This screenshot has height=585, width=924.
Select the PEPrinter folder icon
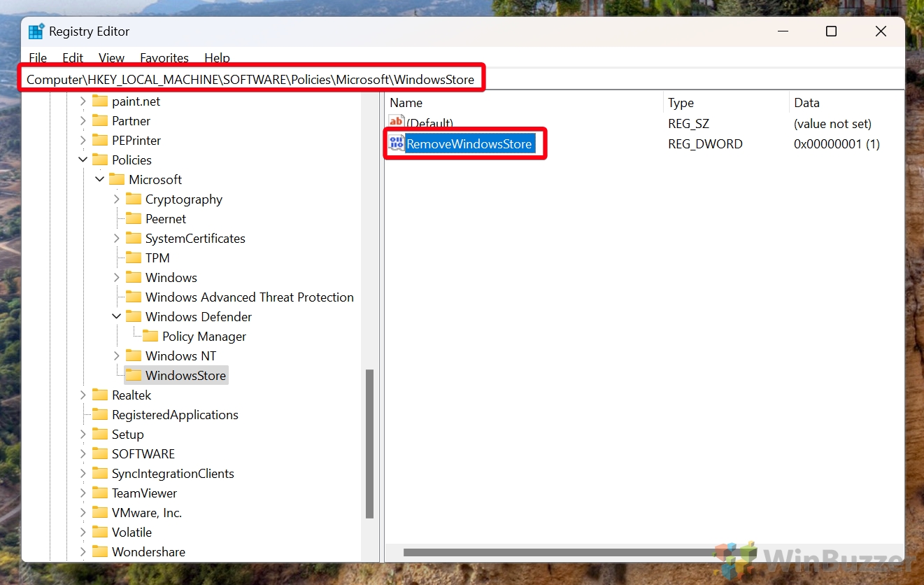click(x=100, y=141)
